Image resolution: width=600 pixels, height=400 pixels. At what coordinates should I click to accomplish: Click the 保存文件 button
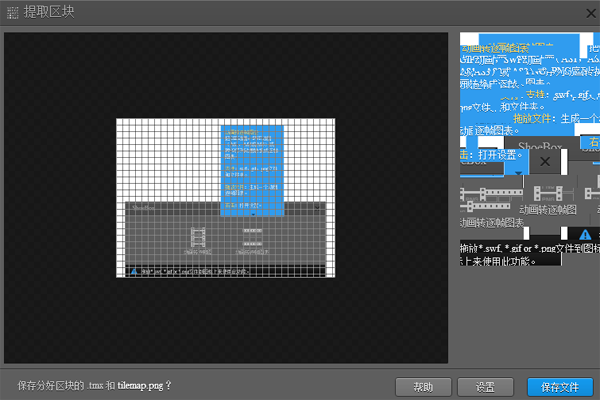click(x=559, y=386)
